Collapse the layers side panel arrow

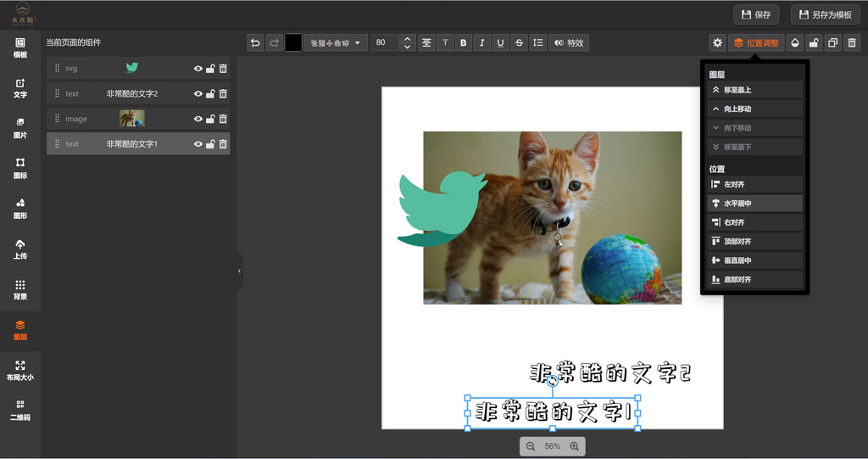click(x=240, y=271)
